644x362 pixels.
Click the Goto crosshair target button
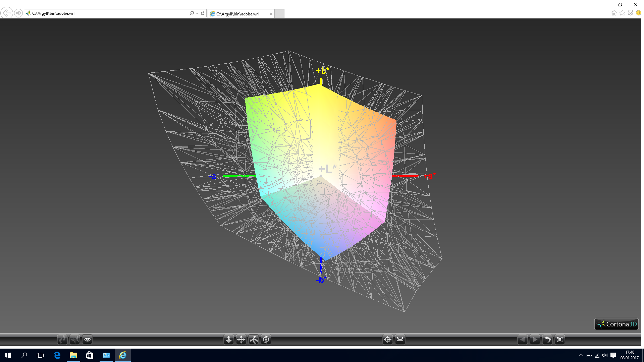click(387, 340)
